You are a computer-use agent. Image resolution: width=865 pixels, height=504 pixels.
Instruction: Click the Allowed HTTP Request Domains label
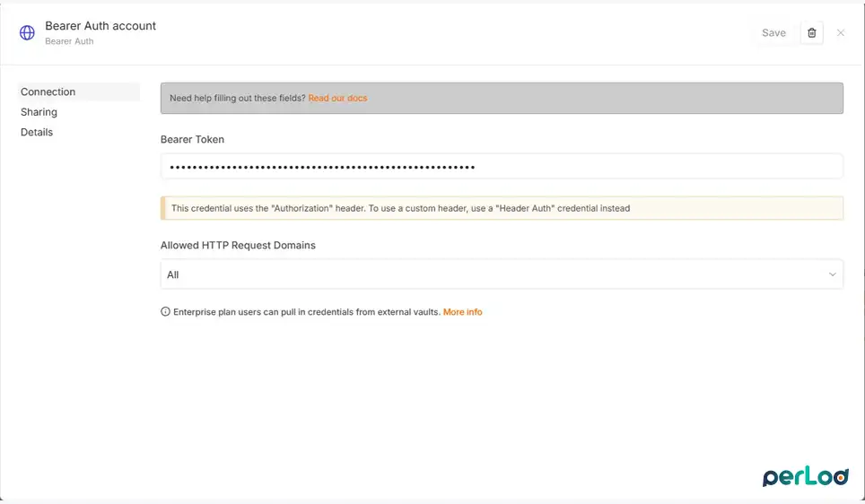pyautogui.click(x=238, y=246)
